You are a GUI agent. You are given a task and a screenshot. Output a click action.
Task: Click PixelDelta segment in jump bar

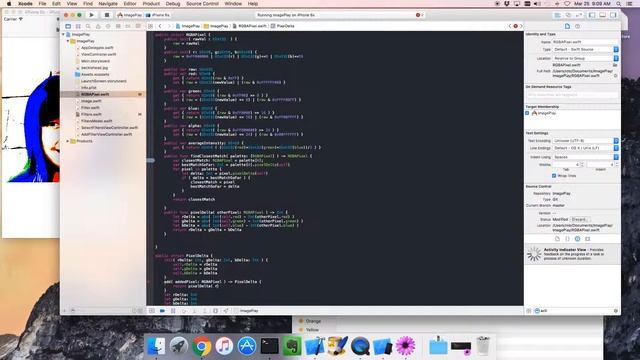pos(282,26)
